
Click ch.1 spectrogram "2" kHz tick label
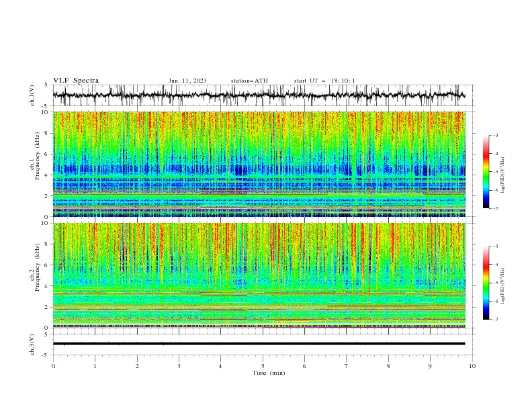[48, 195]
